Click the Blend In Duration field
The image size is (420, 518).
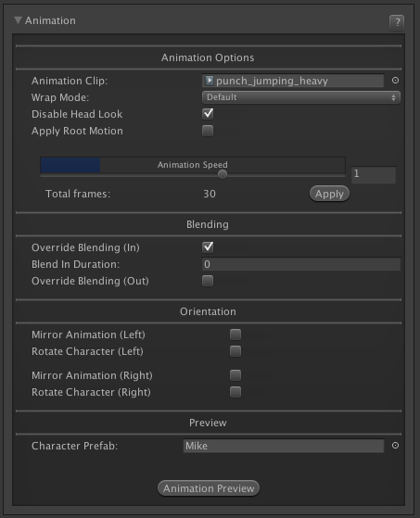click(301, 264)
